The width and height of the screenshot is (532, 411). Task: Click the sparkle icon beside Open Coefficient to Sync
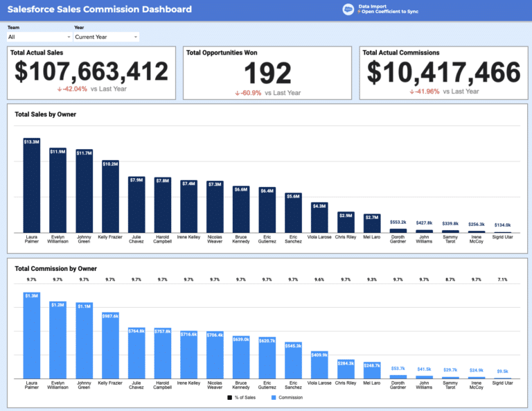coord(358,12)
